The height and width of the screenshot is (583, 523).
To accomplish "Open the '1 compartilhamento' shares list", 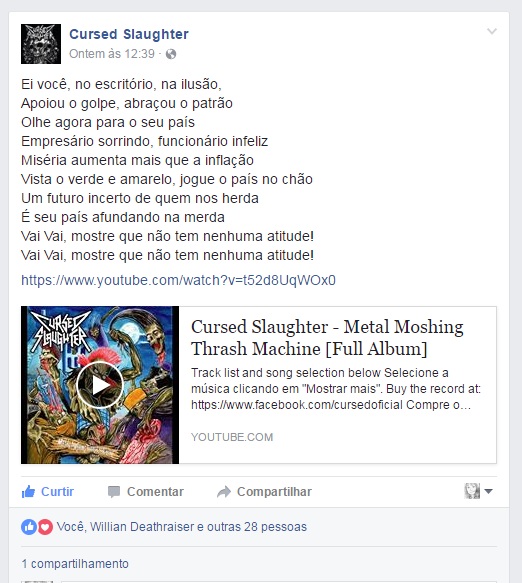I will coord(75,564).
